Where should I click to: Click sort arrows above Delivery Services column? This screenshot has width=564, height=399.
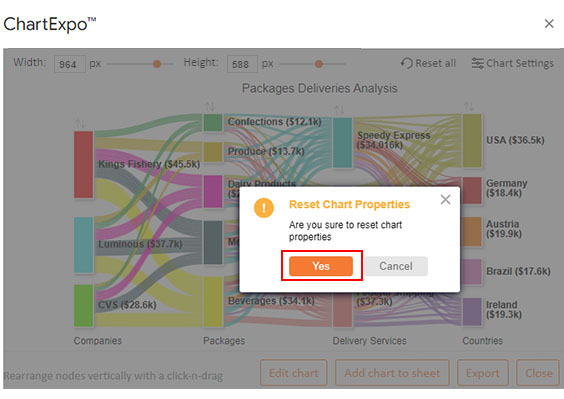[x=339, y=110]
